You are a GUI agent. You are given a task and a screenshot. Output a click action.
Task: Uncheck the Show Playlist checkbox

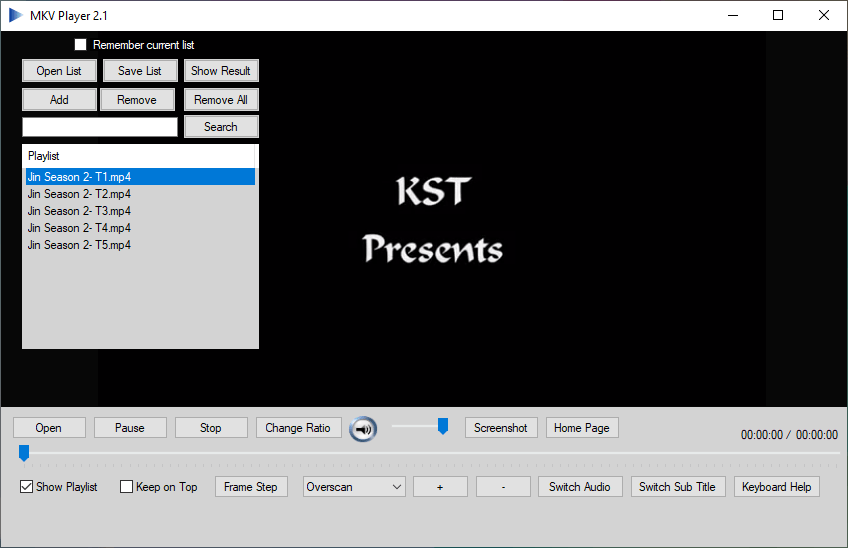pyautogui.click(x=27, y=487)
